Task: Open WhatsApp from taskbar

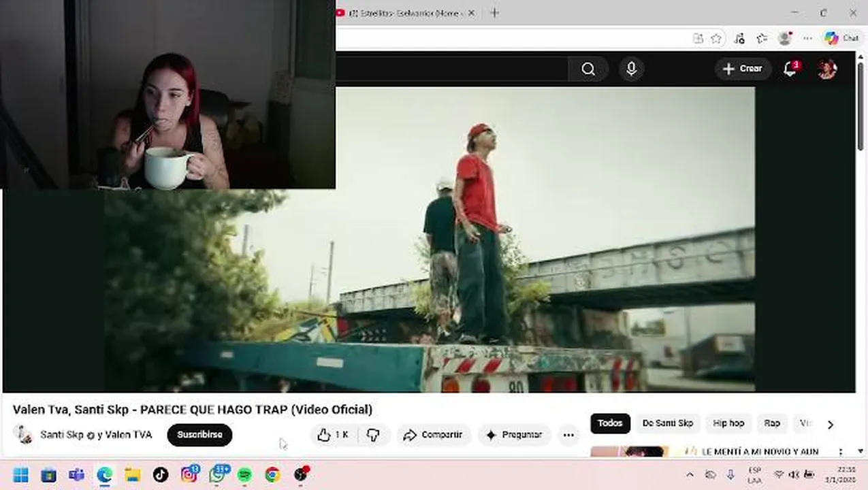Action: 217,475
